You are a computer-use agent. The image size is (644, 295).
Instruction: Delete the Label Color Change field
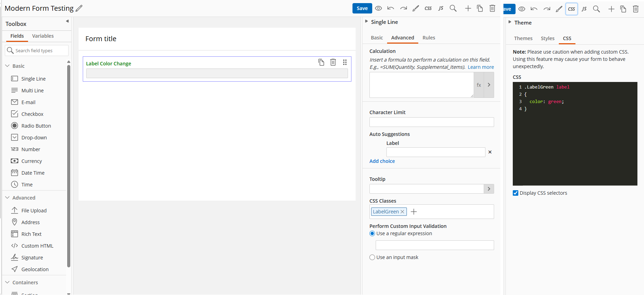pos(333,62)
